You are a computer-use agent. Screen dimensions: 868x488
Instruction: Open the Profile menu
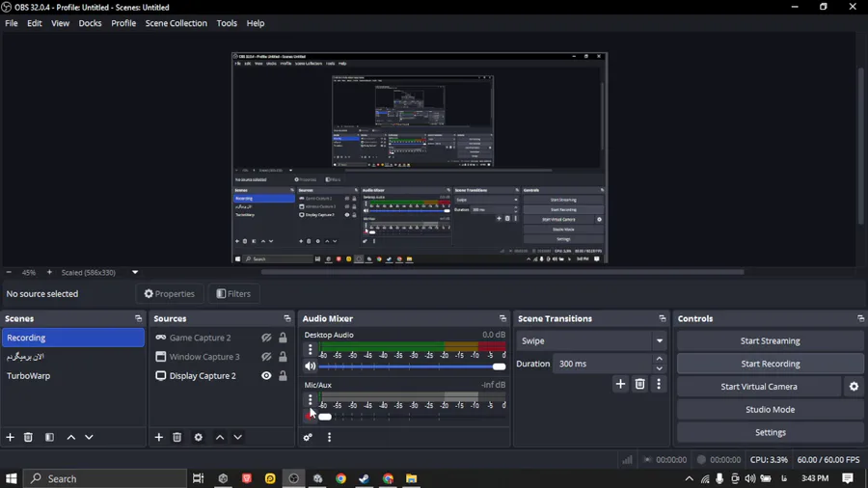(123, 23)
